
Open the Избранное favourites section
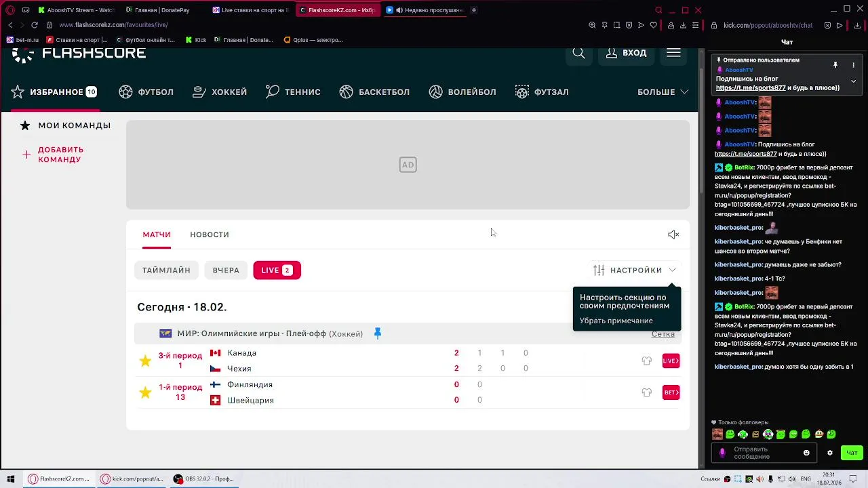(54, 92)
